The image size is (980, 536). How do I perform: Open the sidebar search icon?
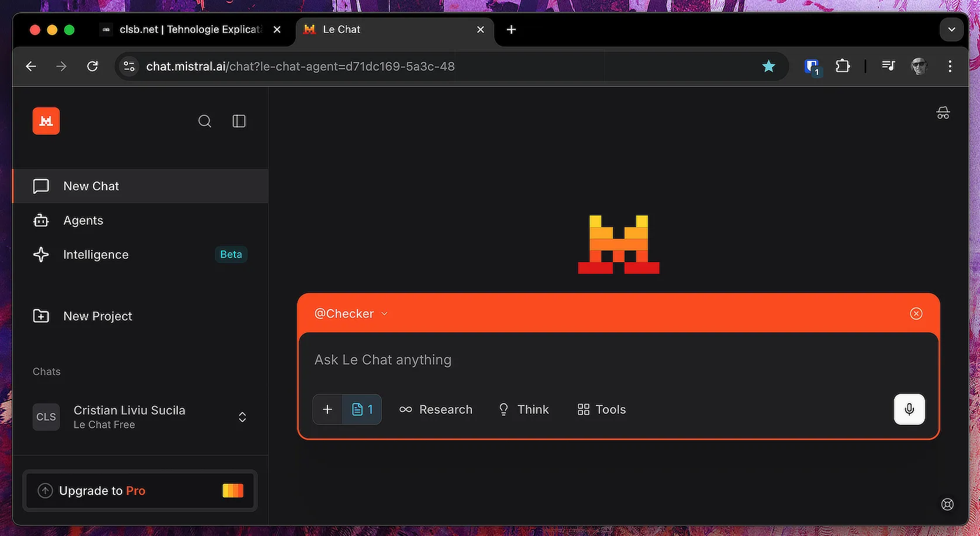coord(205,121)
